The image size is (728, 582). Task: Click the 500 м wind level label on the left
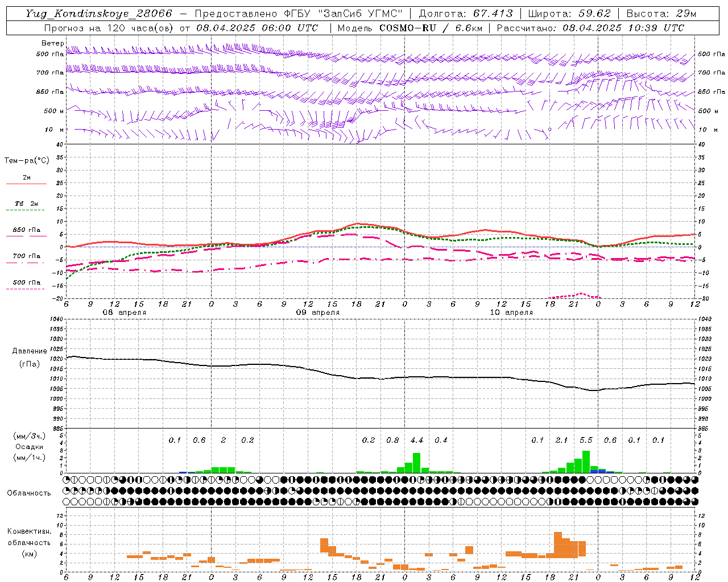(53, 111)
